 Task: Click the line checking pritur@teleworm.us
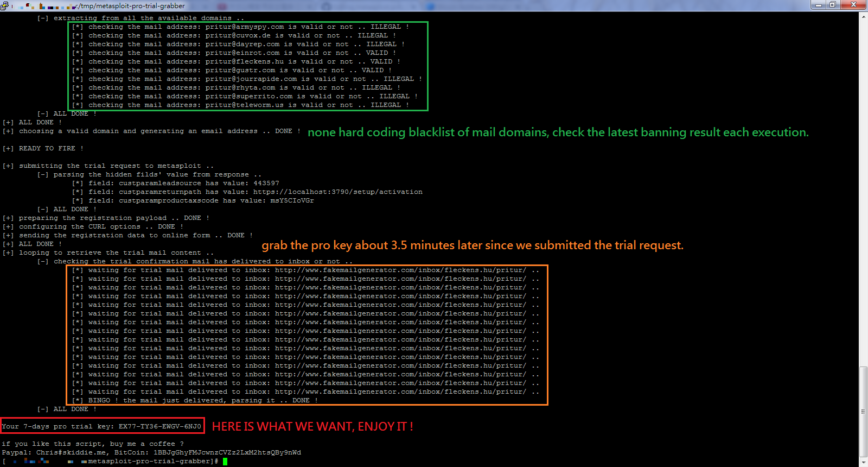click(240, 105)
